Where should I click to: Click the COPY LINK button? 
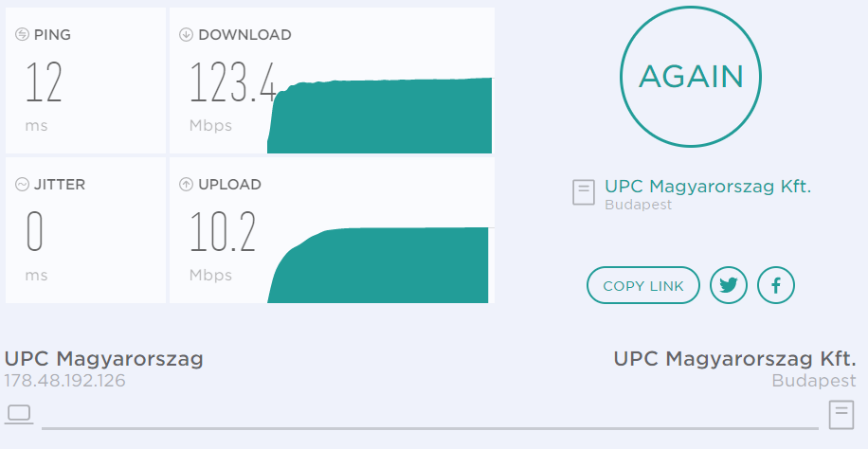(x=643, y=286)
